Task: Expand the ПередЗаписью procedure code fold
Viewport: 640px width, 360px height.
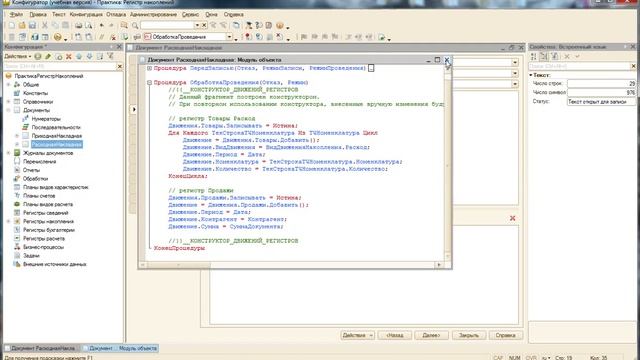Action: point(149,68)
